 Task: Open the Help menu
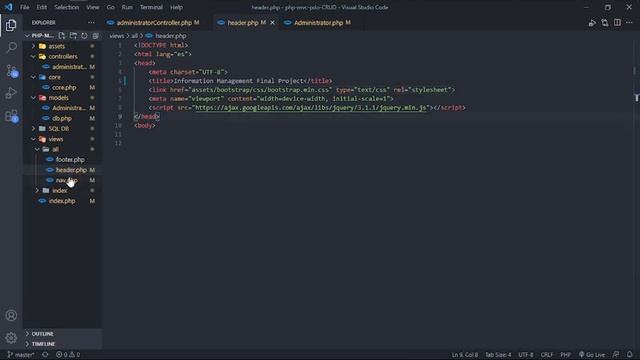tap(176, 7)
